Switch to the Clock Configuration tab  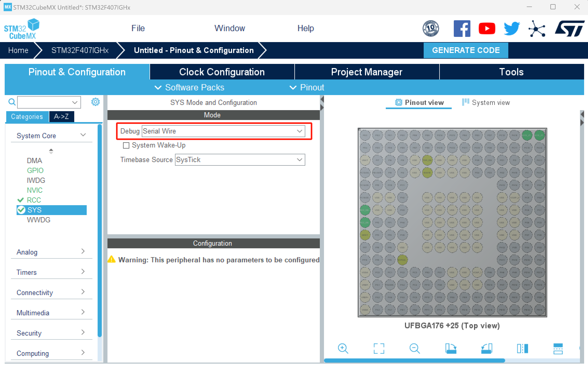[x=222, y=72]
